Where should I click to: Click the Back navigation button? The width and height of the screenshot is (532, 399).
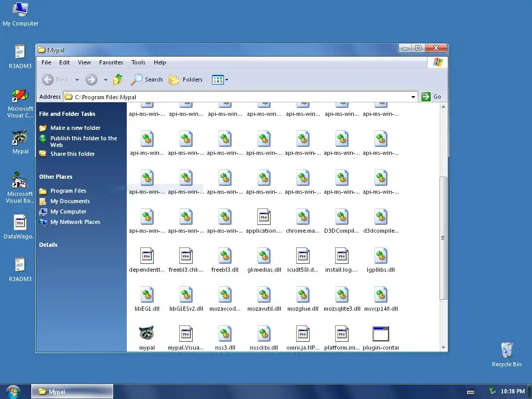click(x=55, y=79)
